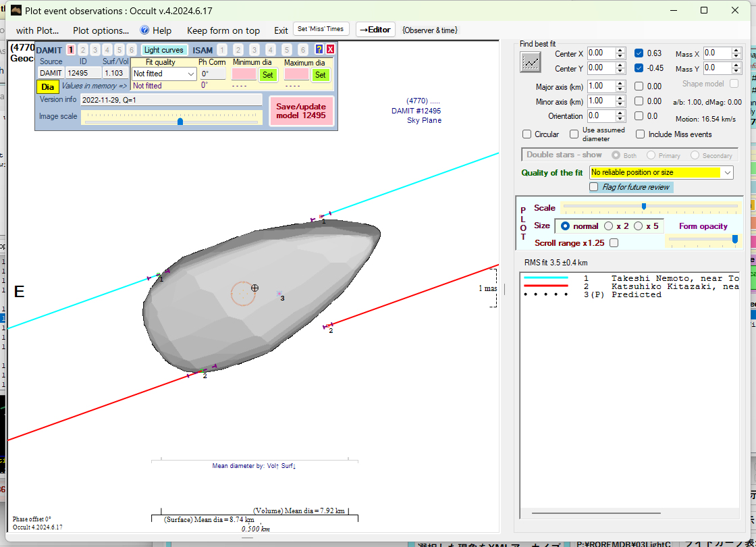756x547 pixels.
Task: Enable the Circular checkbox
Action: [527, 134]
